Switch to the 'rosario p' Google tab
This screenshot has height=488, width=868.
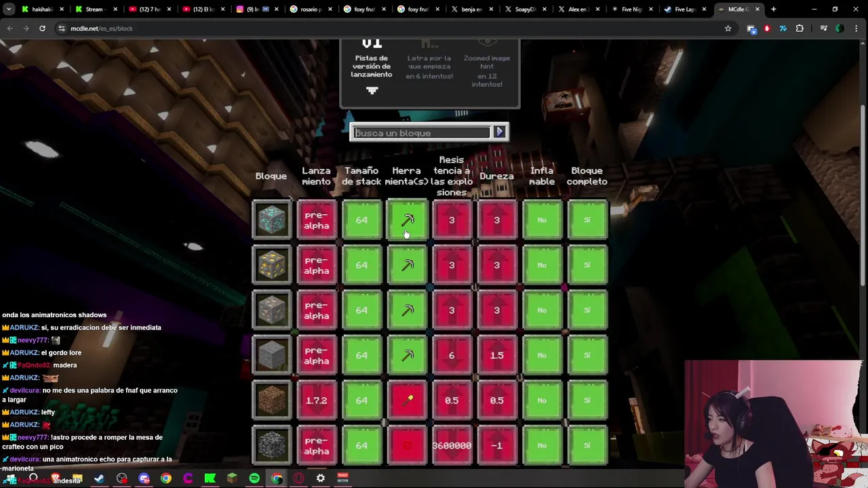coord(311,9)
